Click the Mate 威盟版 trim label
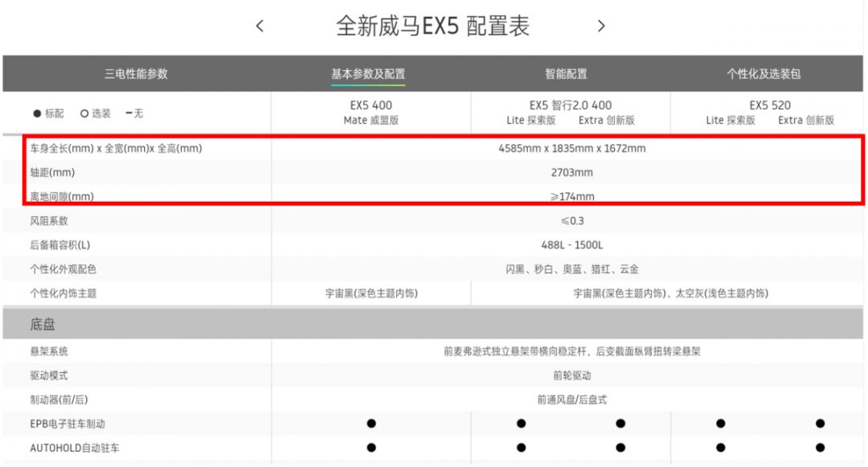 click(371, 121)
